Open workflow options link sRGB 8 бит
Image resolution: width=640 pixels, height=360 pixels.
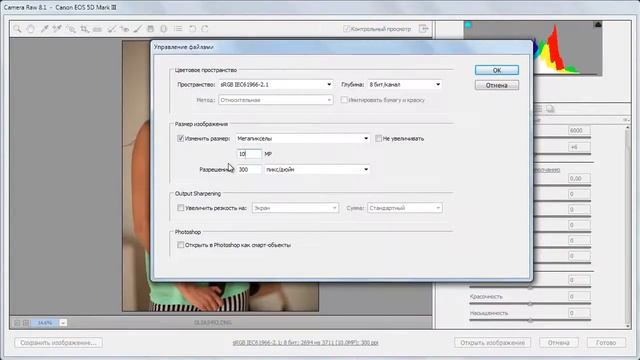pos(305,343)
